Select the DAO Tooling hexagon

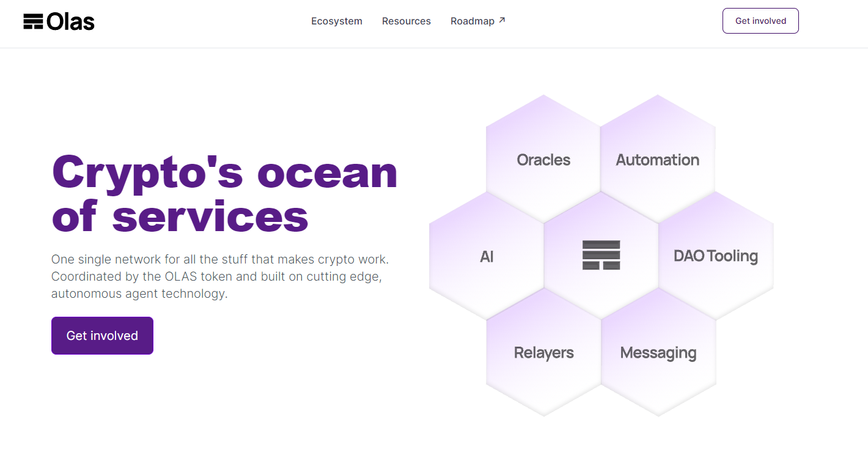click(x=716, y=256)
